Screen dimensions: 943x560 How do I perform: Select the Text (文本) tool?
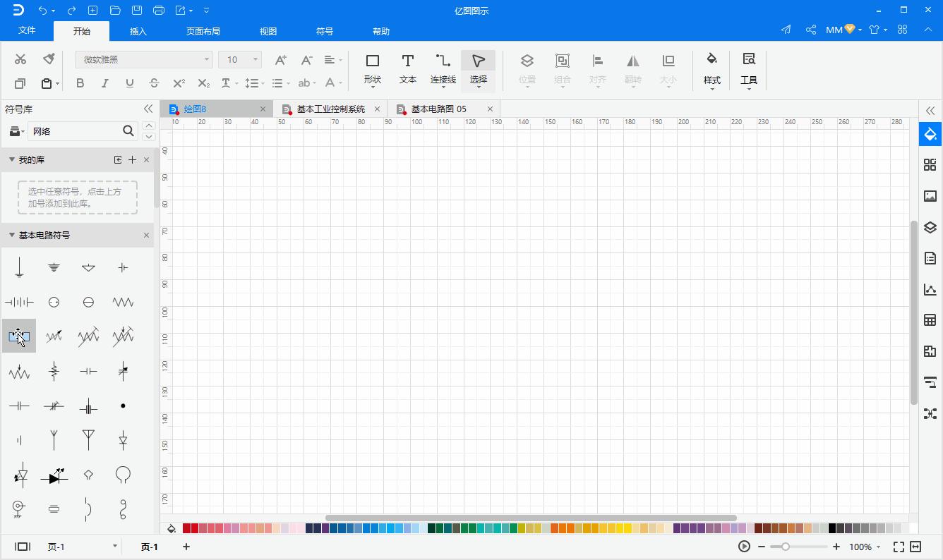coord(408,70)
